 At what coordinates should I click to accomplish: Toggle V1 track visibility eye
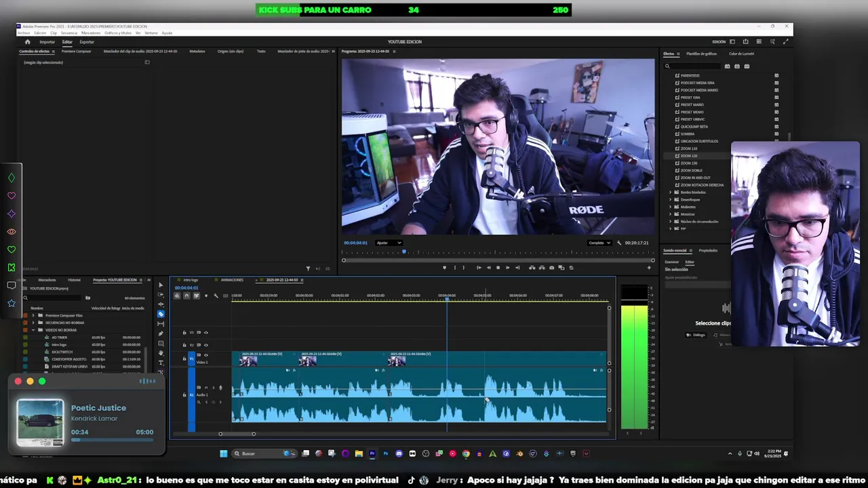tap(206, 355)
